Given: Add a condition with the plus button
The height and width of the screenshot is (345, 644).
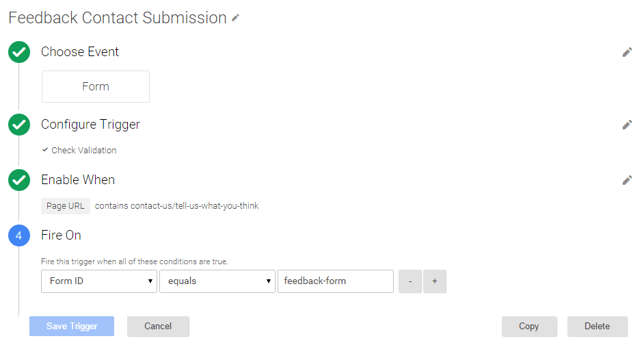Looking at the screenshot, I should click(x=435, y=281).
